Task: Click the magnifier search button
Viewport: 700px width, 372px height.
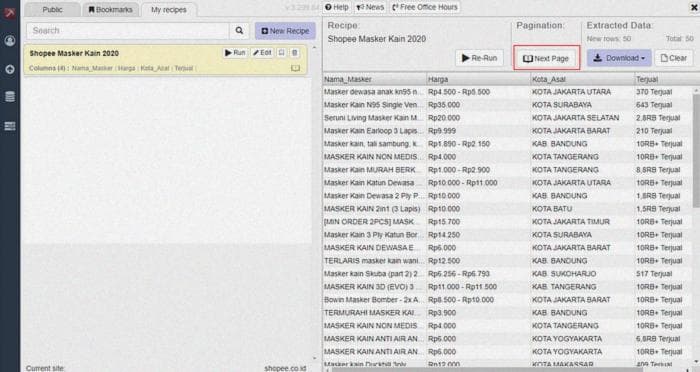Action: coord(239,30)
